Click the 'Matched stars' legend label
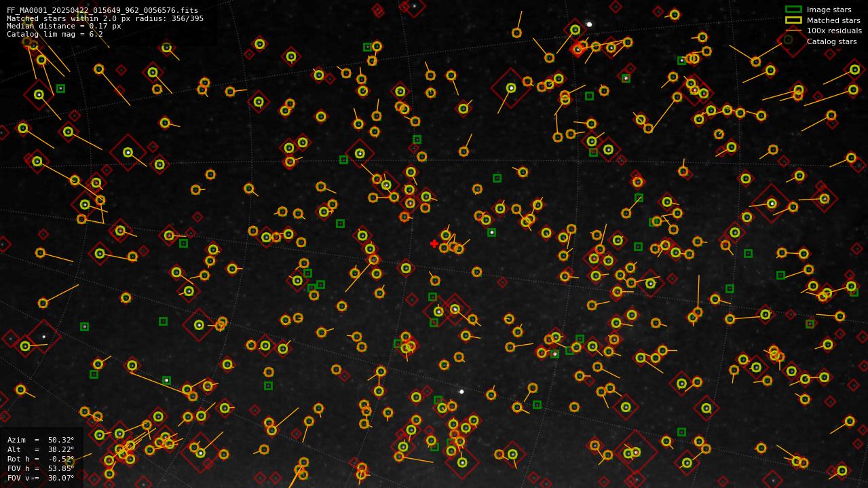 click(x=833, y=20)
